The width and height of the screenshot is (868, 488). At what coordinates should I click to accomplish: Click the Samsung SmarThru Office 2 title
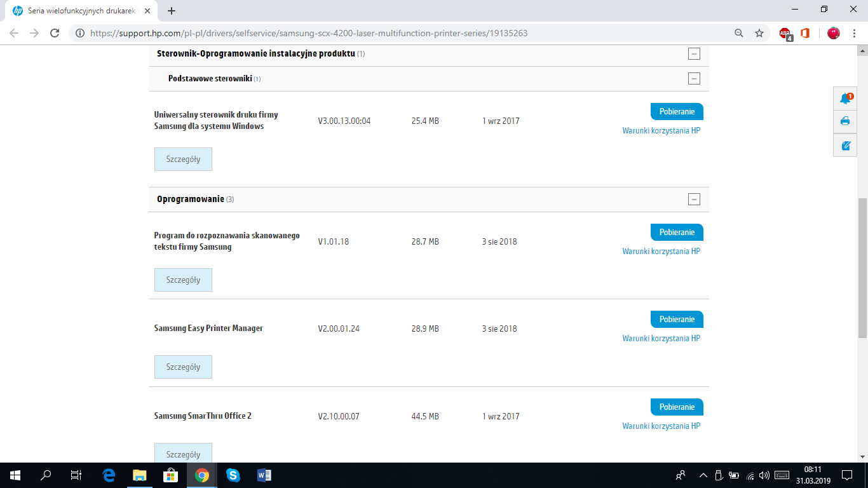[203, 416]
